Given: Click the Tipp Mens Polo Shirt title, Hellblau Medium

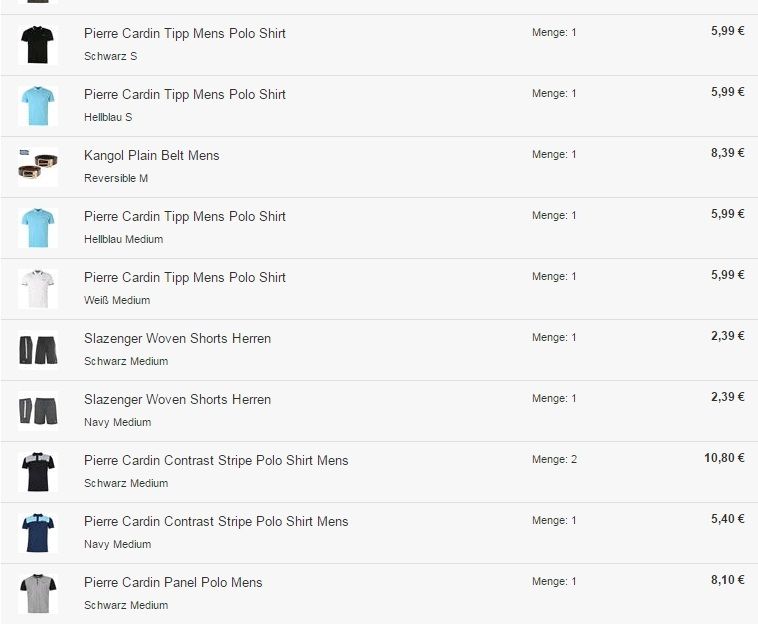Looking at the screenshot, I should pyautogui.click(x=185, y=216).
